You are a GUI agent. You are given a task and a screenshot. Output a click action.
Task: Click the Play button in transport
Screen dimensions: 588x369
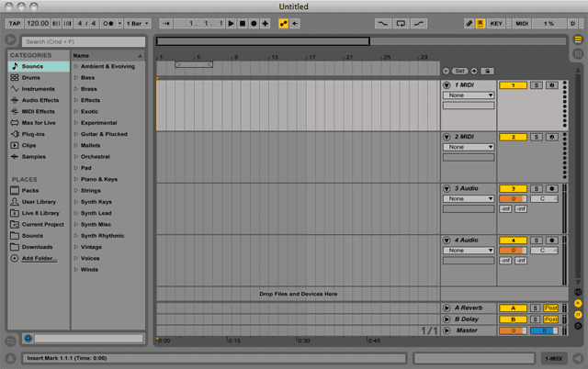click(231, 24)
